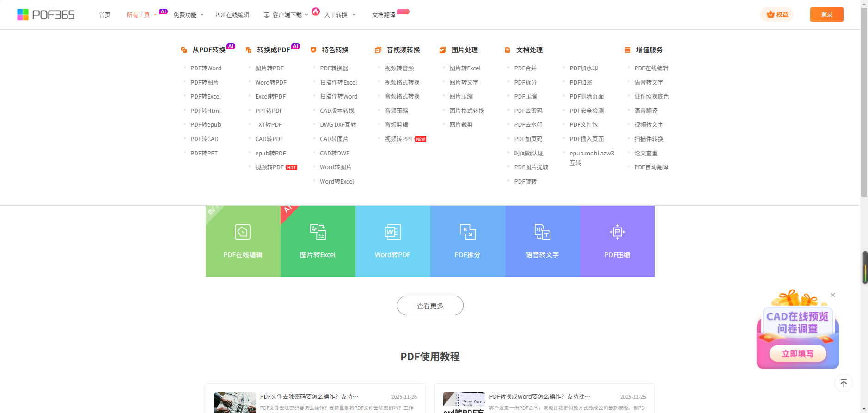
Task: Select the 图片转Excel tile icon
Action: 318,232
